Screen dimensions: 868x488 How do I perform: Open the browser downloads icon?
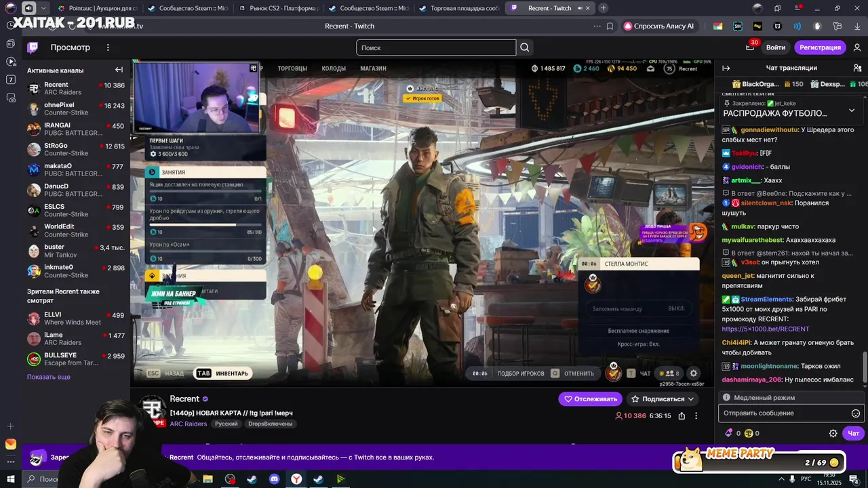[x=856, y=26]
